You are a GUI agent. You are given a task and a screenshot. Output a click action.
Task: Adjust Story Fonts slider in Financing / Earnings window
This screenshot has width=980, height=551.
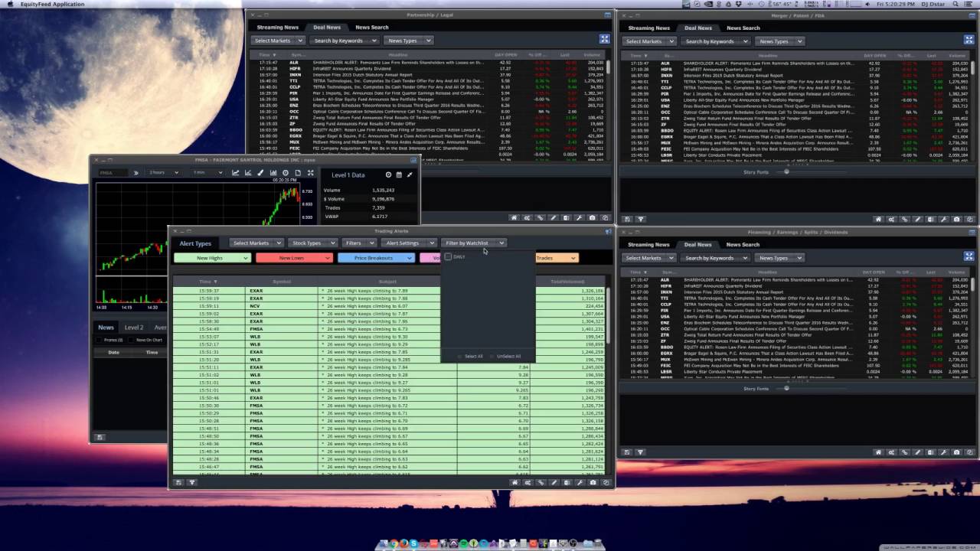[786, 388]
